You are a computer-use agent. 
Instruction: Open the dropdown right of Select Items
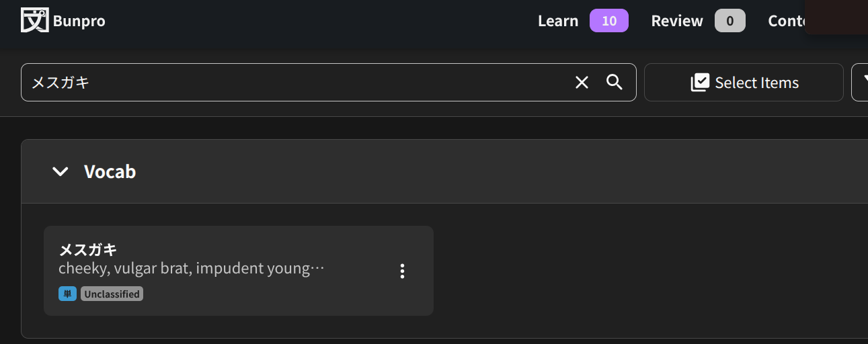pos(860,83)
